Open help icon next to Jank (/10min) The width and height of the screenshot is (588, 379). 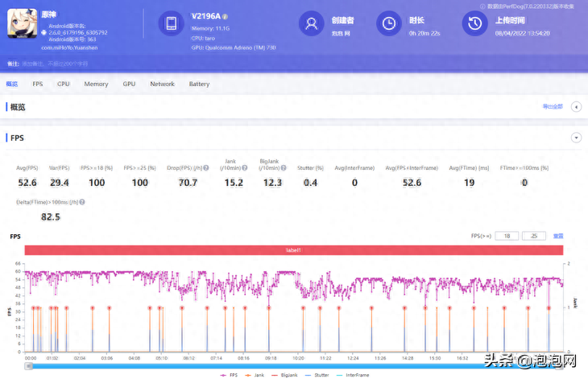tap(245, 168)
